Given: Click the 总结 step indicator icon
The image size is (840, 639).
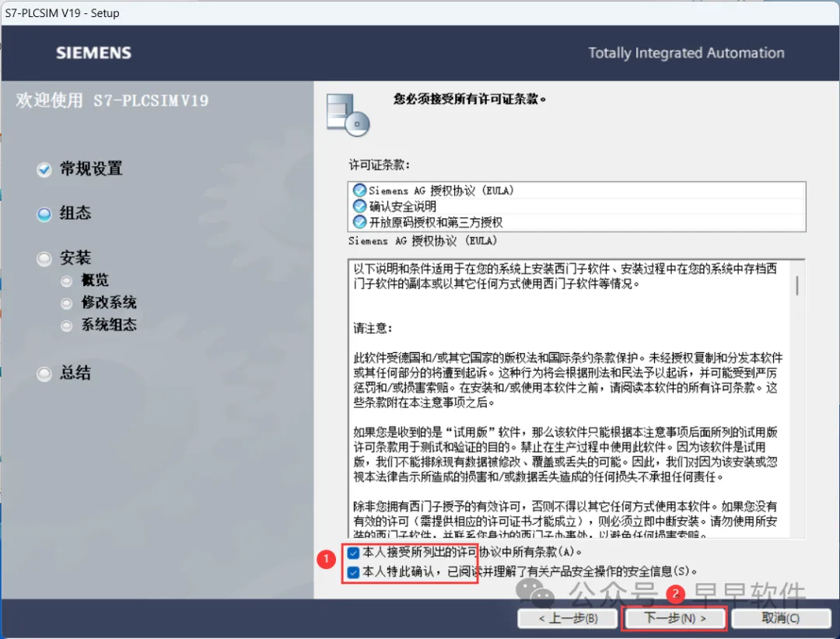Looking at the screenshot, I should pos(44,373).
